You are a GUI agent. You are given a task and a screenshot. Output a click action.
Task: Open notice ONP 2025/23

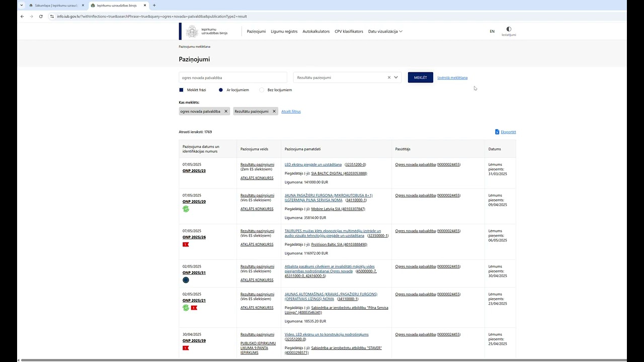pos(194,170)
